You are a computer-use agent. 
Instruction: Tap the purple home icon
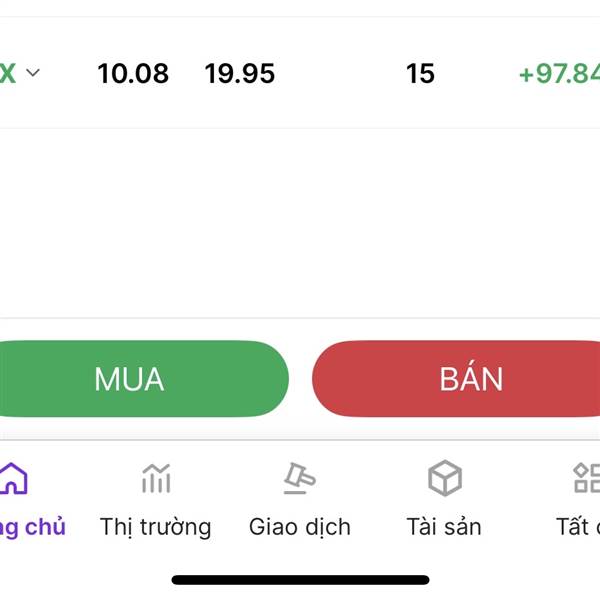click(x=13, y=478)
